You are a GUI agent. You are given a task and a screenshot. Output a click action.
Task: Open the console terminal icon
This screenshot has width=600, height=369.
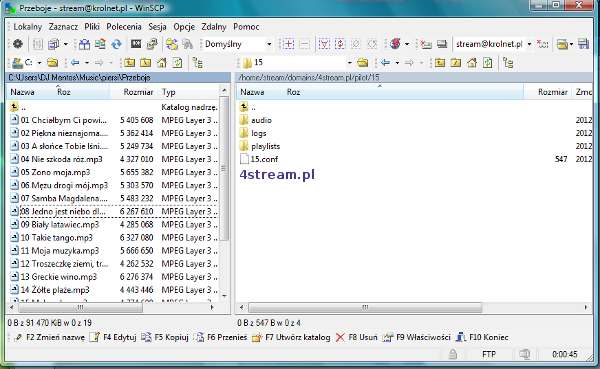coord(136,44)
